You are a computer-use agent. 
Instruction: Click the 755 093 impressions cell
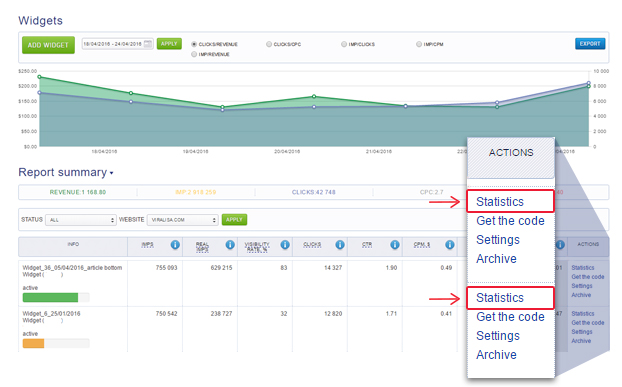coord(166,268)
